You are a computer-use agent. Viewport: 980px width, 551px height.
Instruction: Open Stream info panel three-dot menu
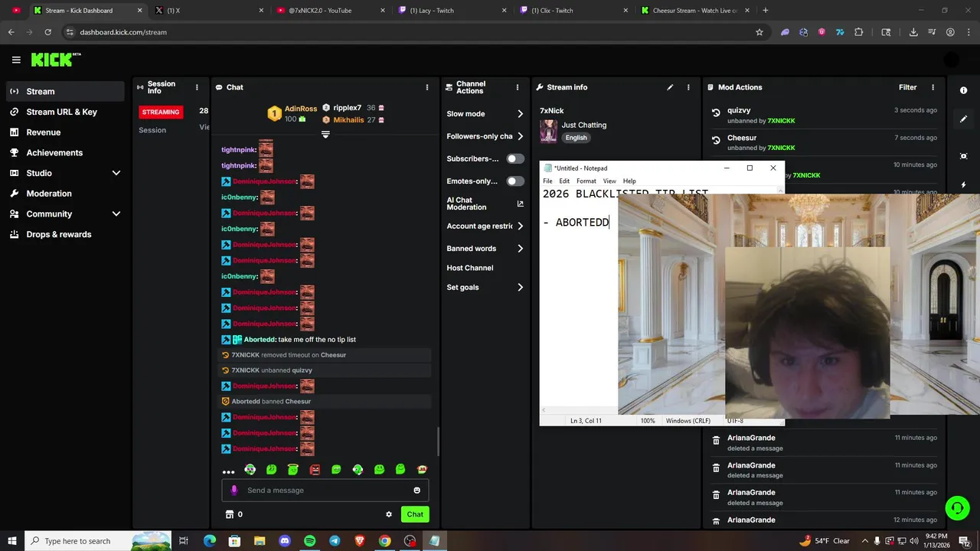(x=688, y=87)
